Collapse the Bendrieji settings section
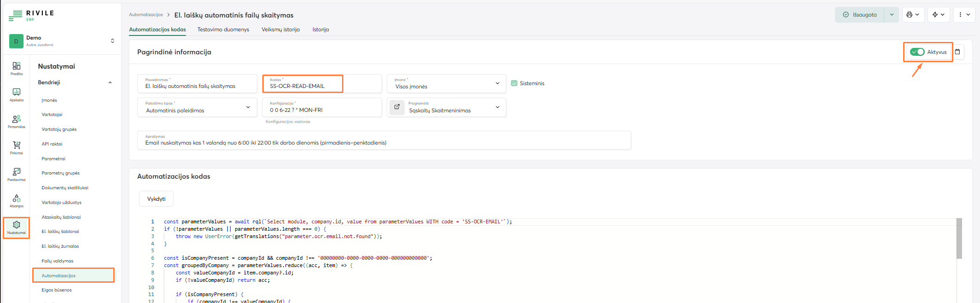Image resolution: width=980 pixels, height=303 pixels. click(110, 83)
